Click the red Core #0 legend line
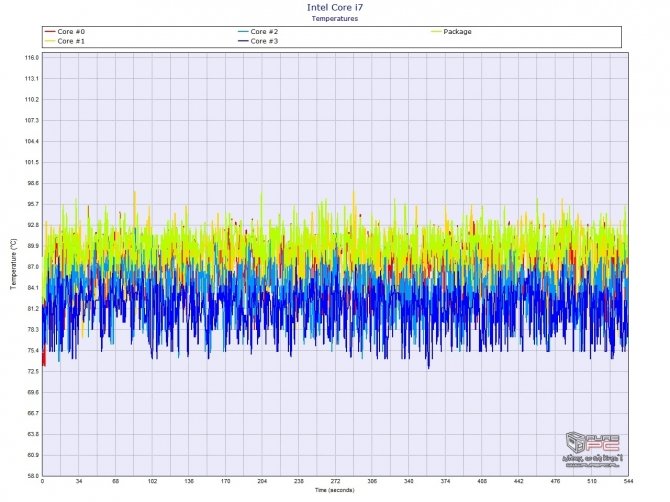 [x=50, y=32]
